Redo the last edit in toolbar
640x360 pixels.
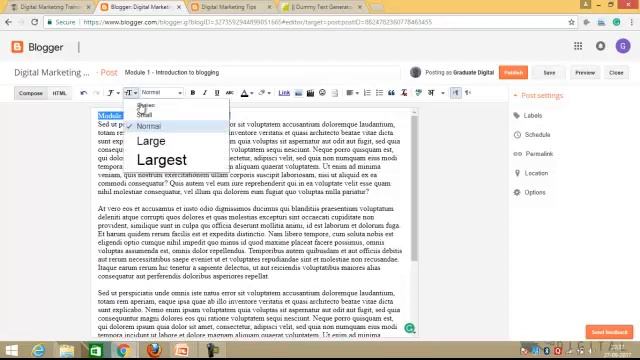(x=96, y=93)
